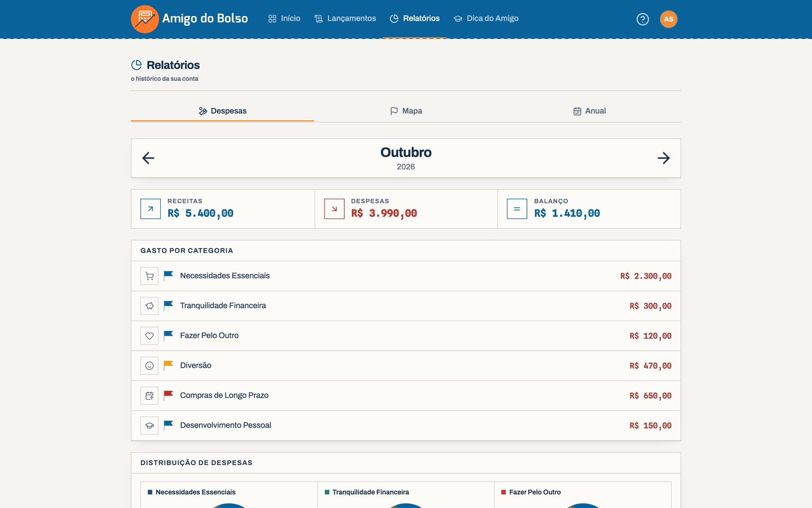Click the Receitas up-arrow icon
812x508 pixels.
[151, 209]
